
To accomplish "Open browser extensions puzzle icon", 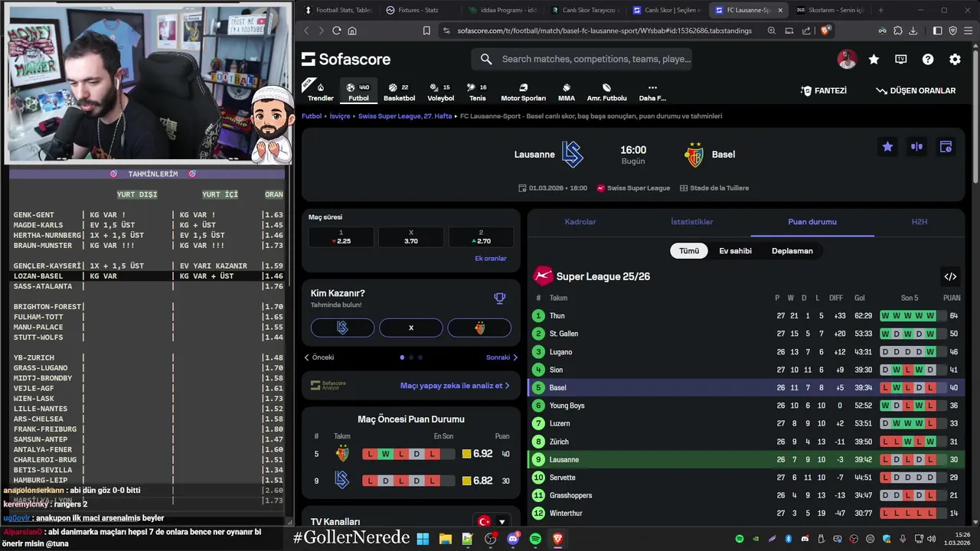I will coord(898,31).
